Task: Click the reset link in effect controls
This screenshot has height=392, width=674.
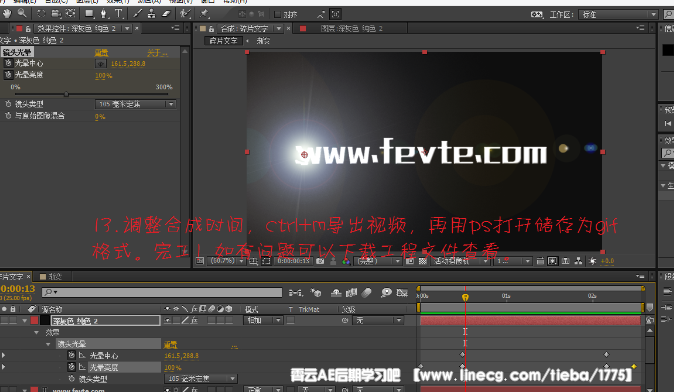Action: point(101,53)
